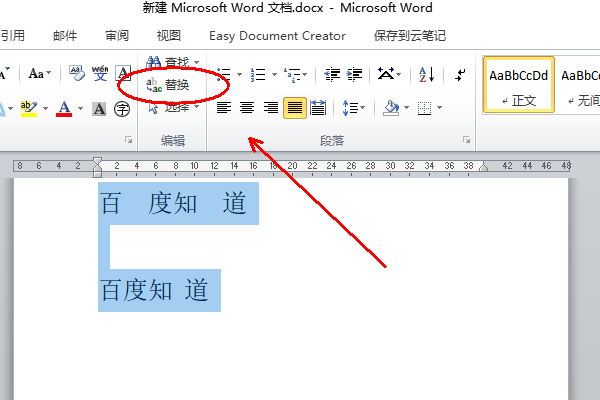Click the 查找 (Find) button
Screen dimensions: 600x400
click(168, 62)
